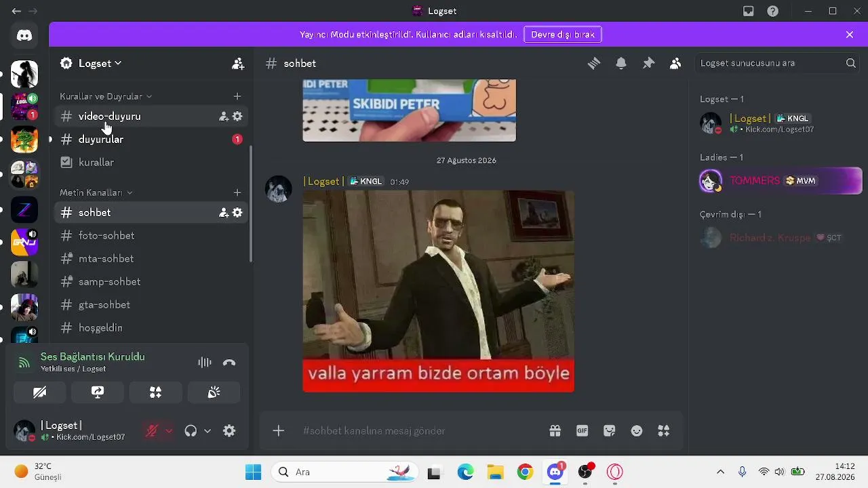Open Opera browser from taskbar
Image resolution: width=868 pixels, height=488 pixels.
[x=614, y=472]
